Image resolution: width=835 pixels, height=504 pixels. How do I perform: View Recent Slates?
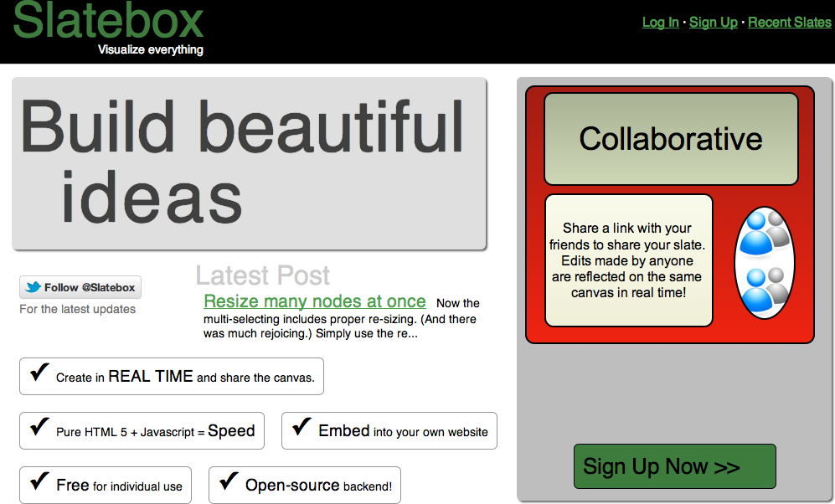click(789, 23)
